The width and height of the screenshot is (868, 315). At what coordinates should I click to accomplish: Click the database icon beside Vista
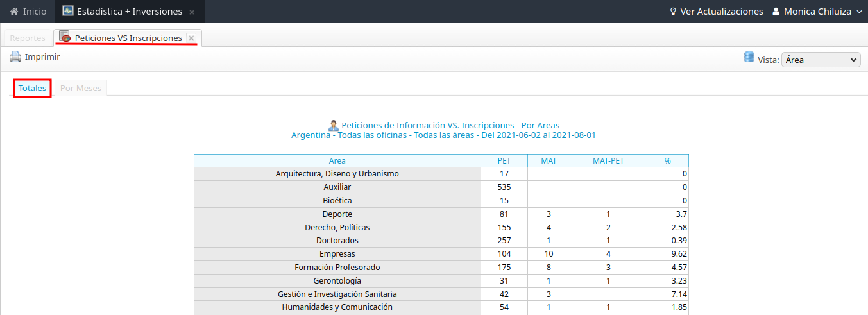(749, 58)
